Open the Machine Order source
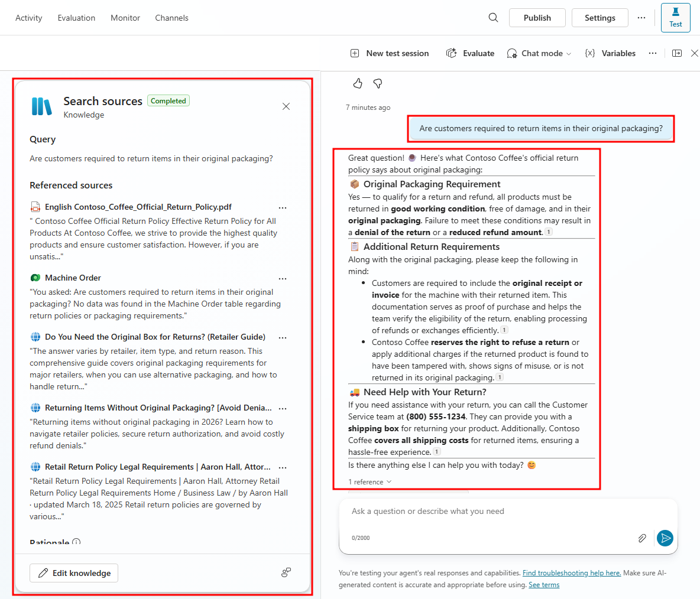The height and width of the screenshot is (599, 700). (x=73, y=278)
